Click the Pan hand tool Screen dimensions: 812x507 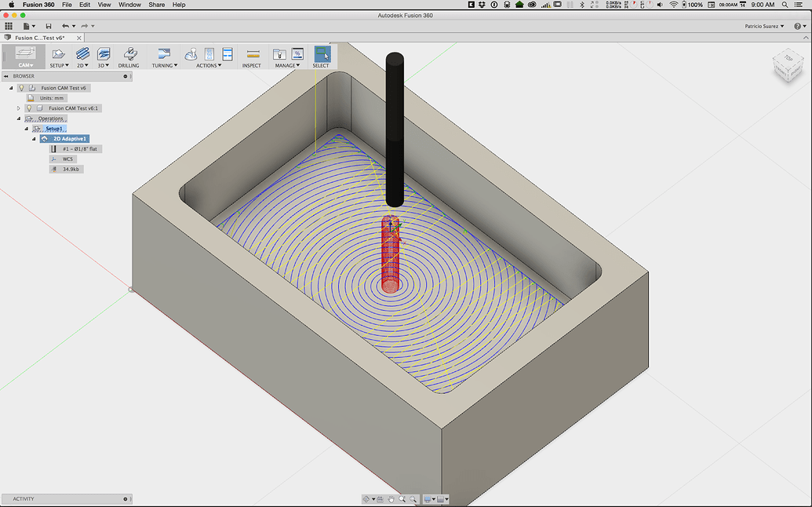(x=391, y=499)
